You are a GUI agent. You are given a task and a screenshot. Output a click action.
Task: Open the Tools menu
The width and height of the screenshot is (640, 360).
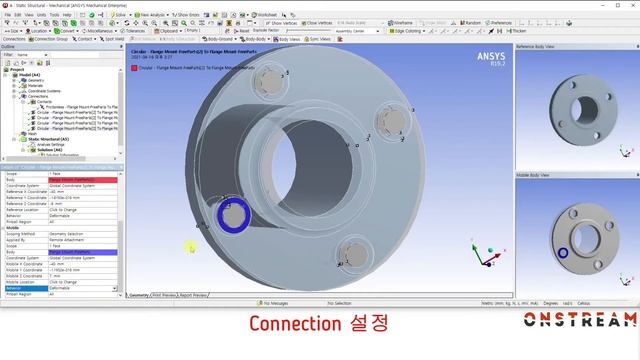tap(54, 15)
